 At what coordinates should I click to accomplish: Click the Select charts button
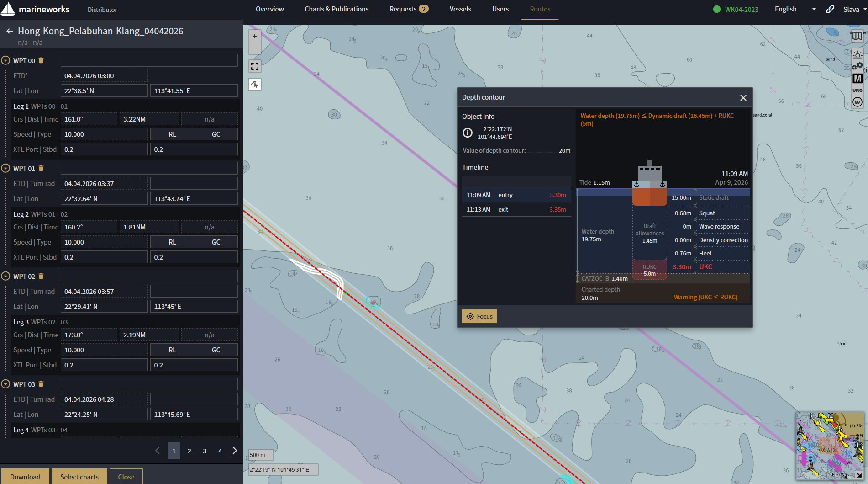pos(79,477)
